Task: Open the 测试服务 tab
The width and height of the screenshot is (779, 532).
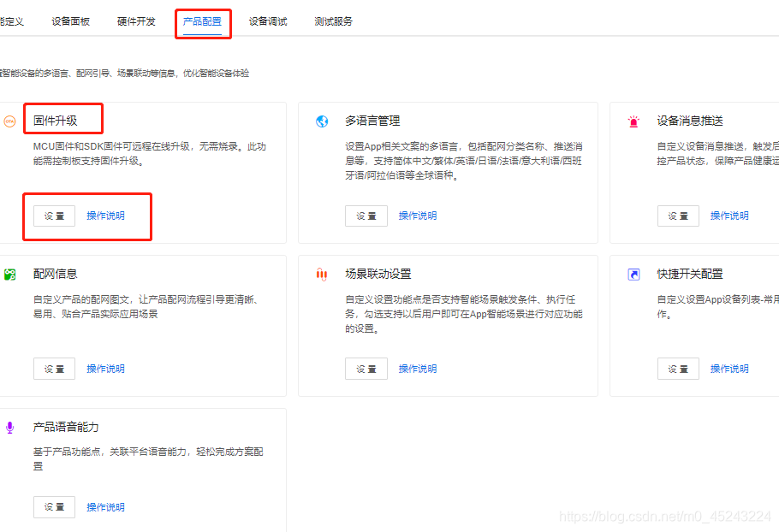Action: (x=333, y=21)
